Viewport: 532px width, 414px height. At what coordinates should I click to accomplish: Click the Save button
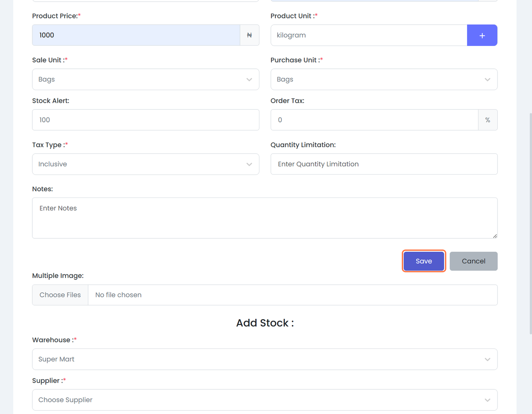[x=424, y=261]
